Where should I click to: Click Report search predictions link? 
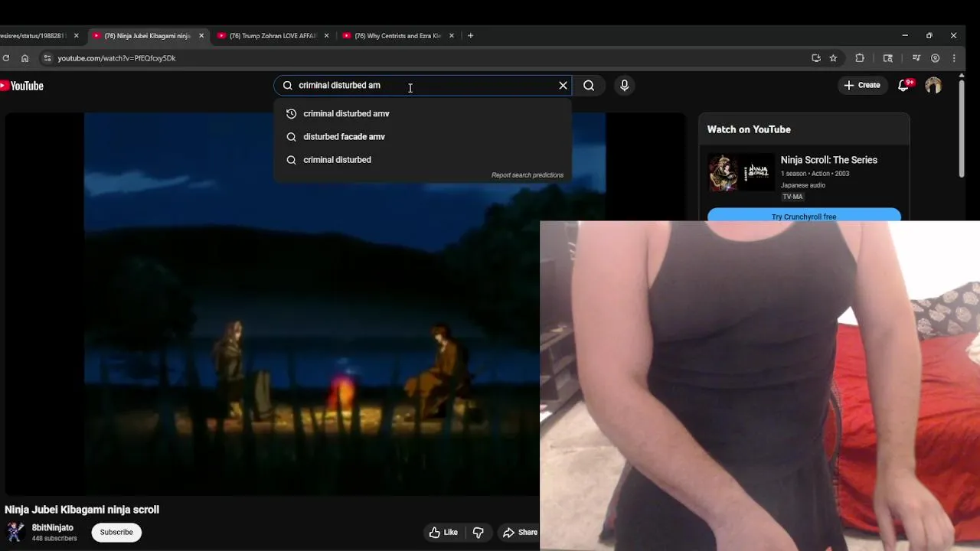point(527,175)
